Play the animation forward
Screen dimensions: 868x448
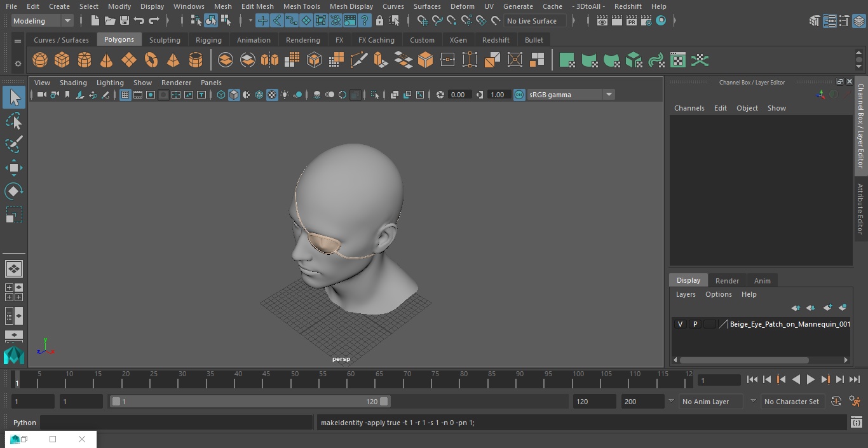pyautogui.click(x=811, y=379)
